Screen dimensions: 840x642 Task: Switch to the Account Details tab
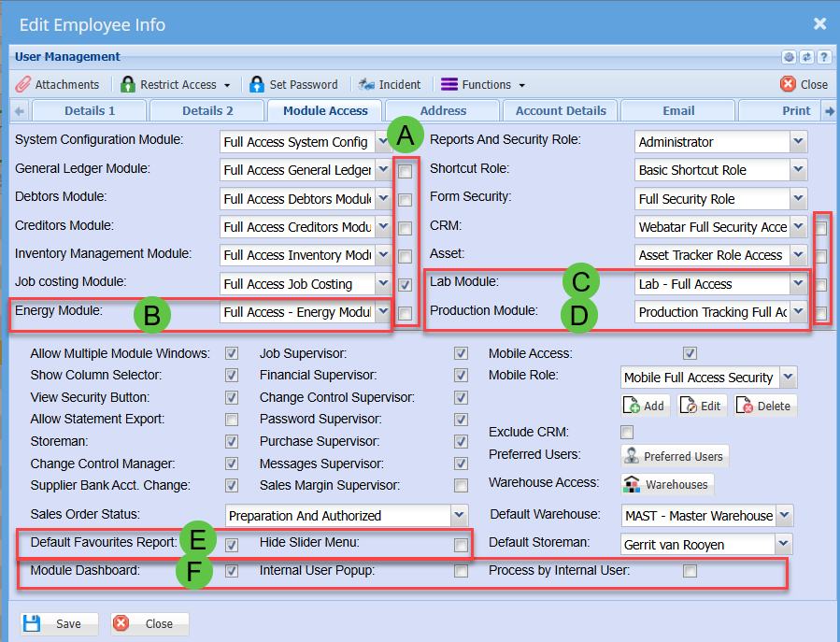pyautogui.click(x=561, y=110)
